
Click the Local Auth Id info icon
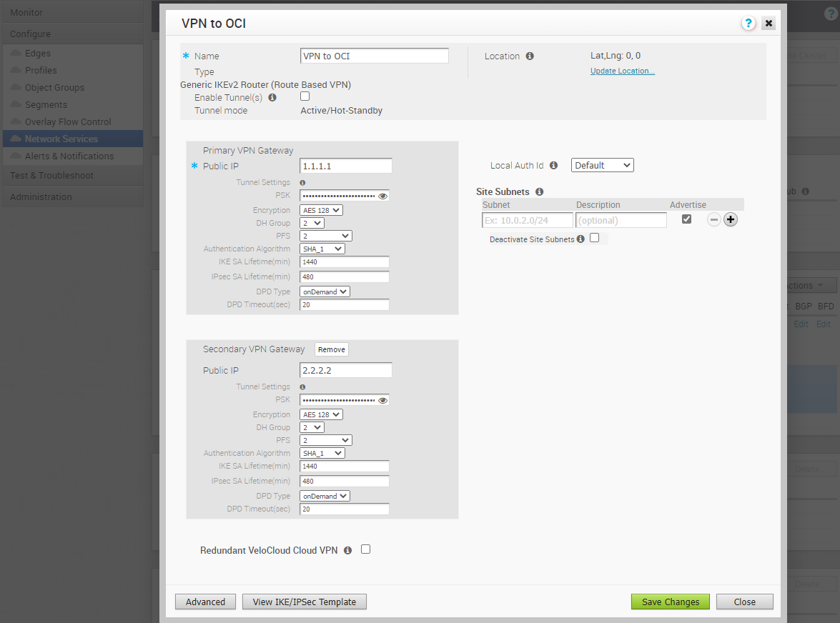point(553,166)
